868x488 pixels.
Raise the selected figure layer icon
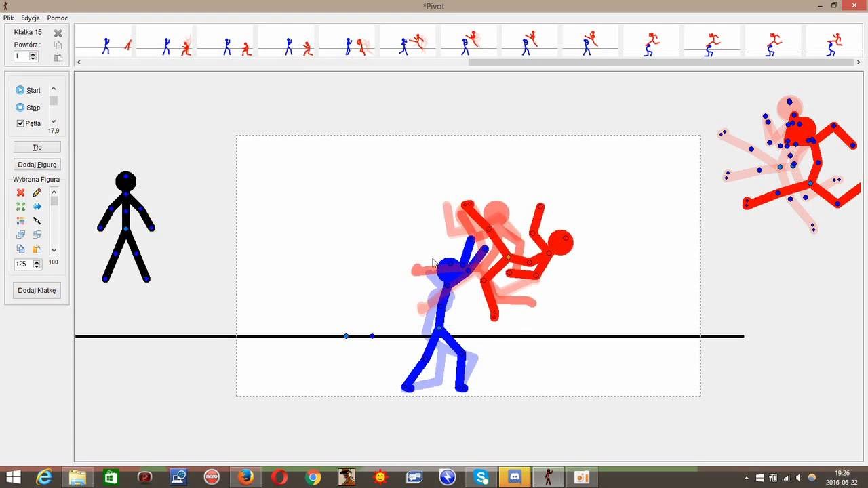[20, 235]
